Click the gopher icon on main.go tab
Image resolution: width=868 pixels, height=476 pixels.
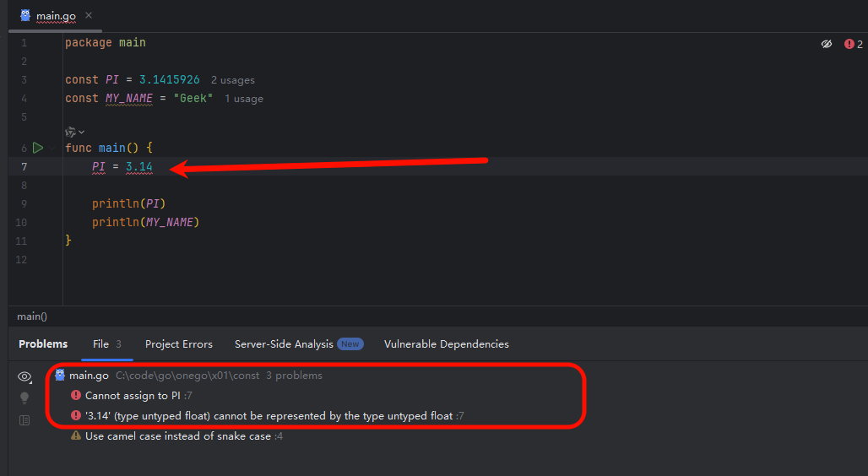[x=25, y=15]
